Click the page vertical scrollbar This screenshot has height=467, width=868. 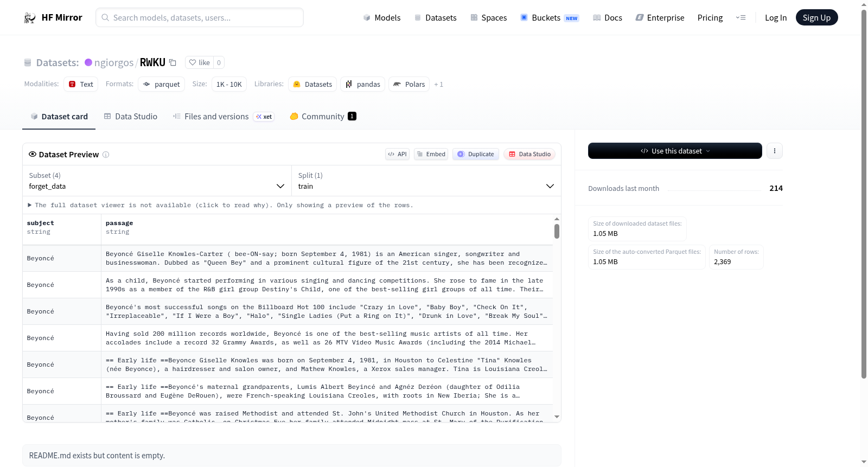pos(864,194)
